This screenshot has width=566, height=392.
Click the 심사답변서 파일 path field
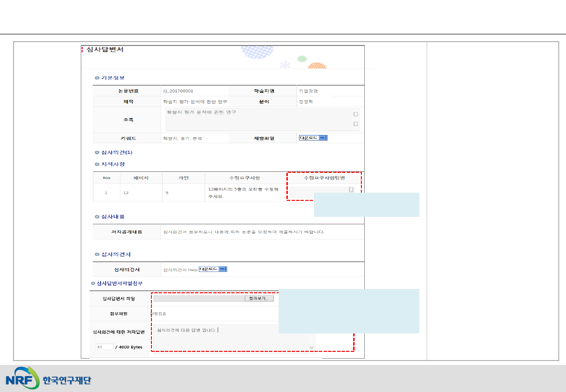199,299
